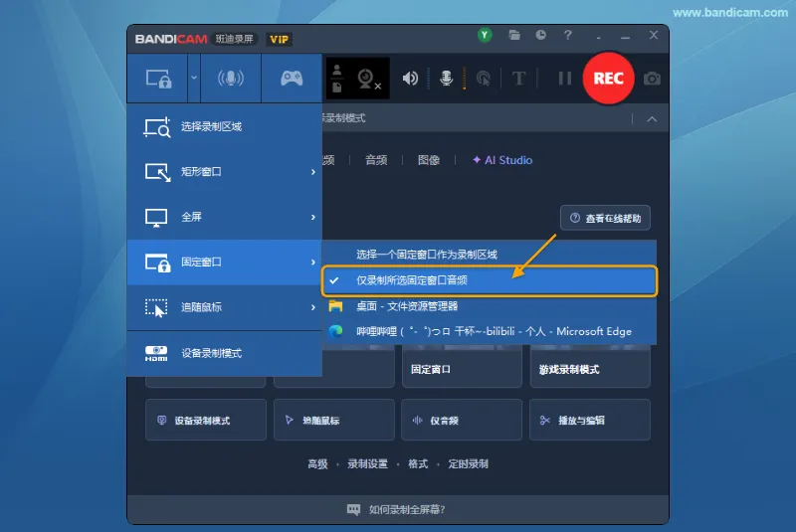Screen dimensions: 796x532
Task: Open the AI Studio tab
Action: [502, 160]
